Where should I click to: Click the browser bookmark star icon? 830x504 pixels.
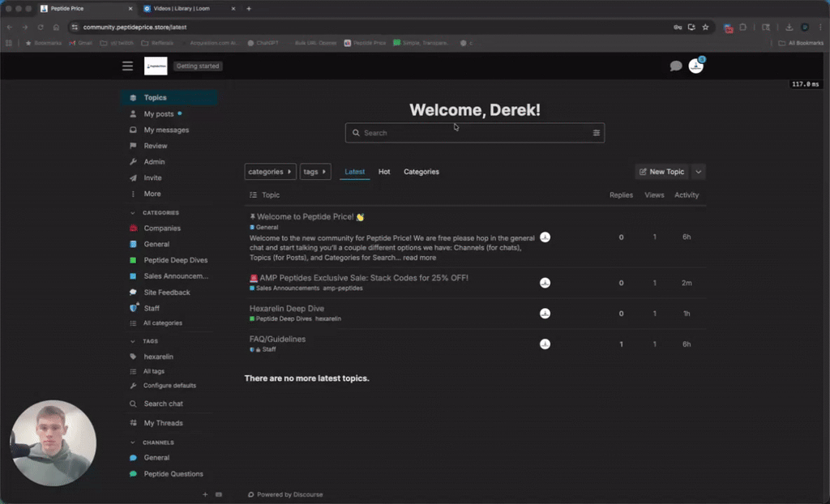click(705, 27)
